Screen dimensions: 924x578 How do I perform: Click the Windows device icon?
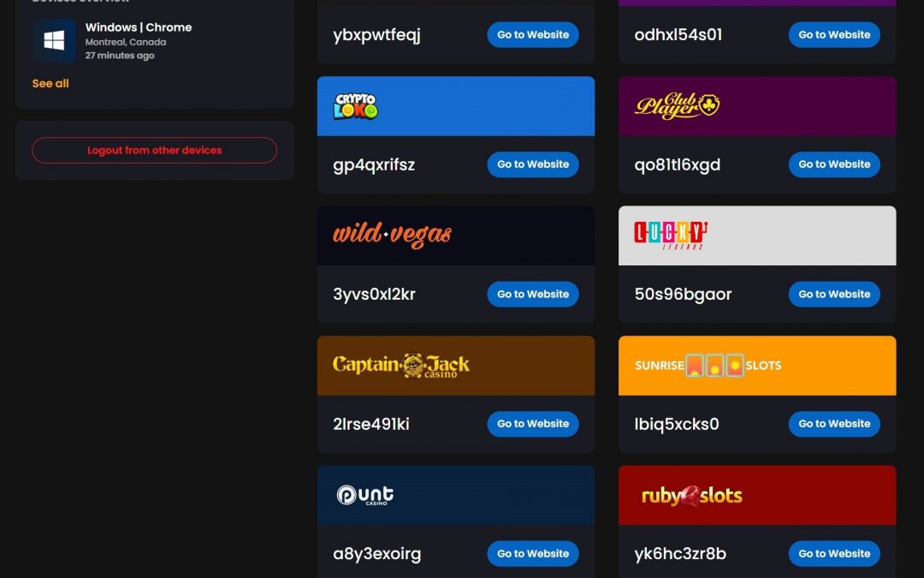54,41
